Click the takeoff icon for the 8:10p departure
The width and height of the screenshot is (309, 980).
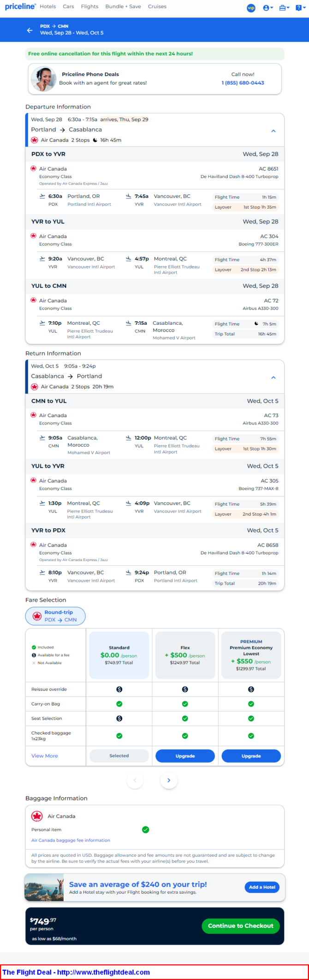click(42, 573)
